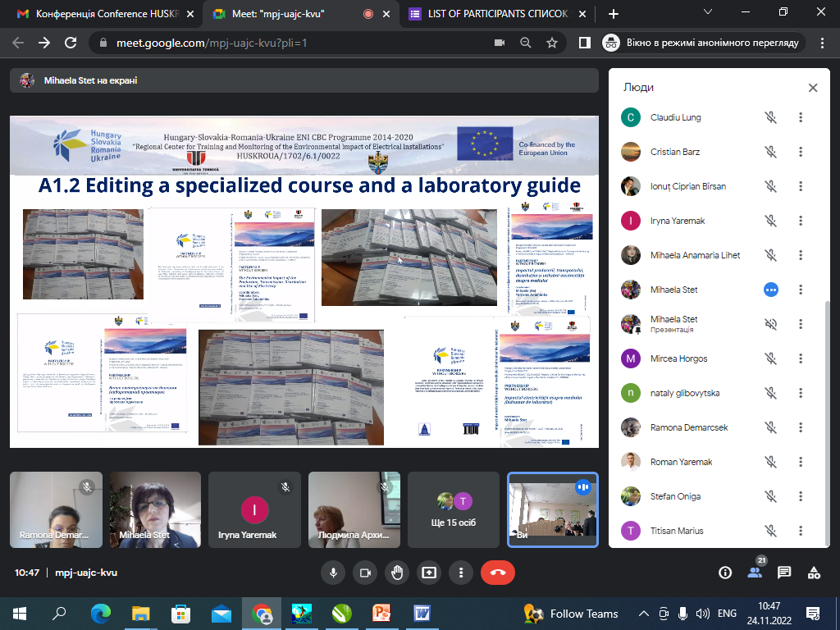Click the people icon with 21 badge
The height and width of the screenshot is (630, 840).
(x=755, y=573)
